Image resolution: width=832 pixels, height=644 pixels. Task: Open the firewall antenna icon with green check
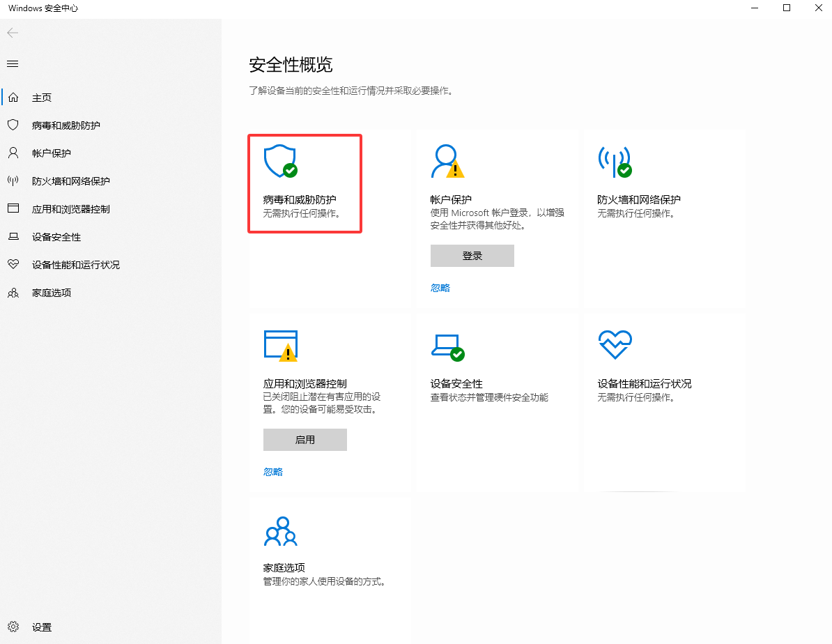(615, 162)
